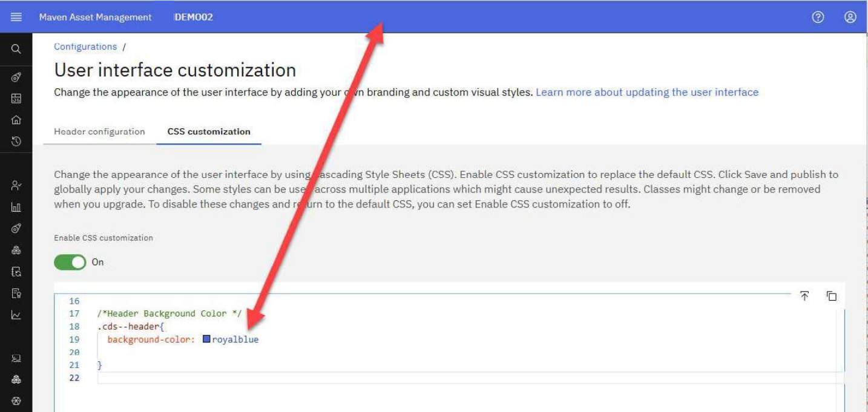Click the closing brace on line 21

[x=100, y=365]
